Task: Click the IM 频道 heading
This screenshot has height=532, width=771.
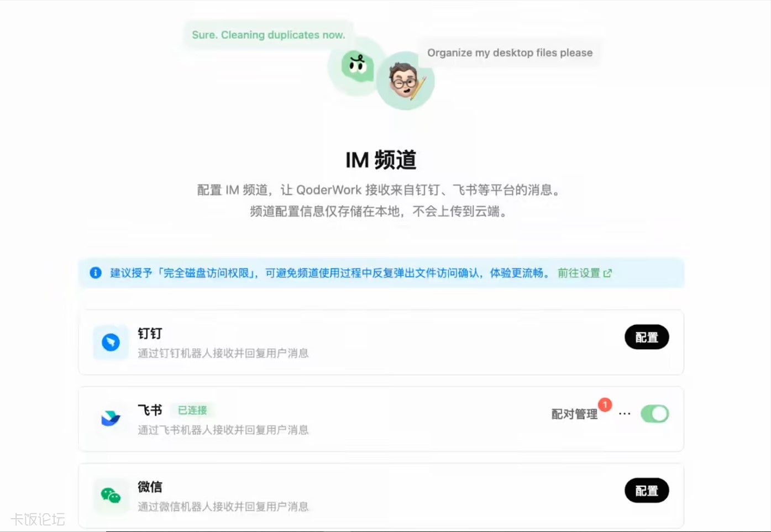Action: tap(381, 160)
